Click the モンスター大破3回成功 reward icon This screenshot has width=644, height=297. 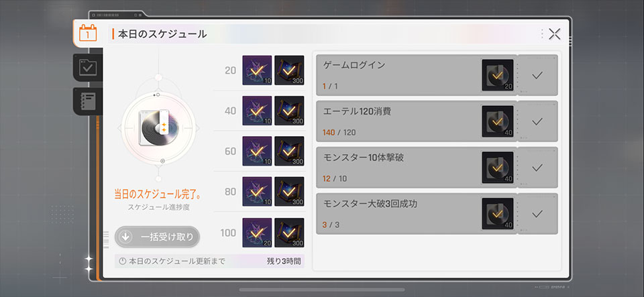point(498,214)
